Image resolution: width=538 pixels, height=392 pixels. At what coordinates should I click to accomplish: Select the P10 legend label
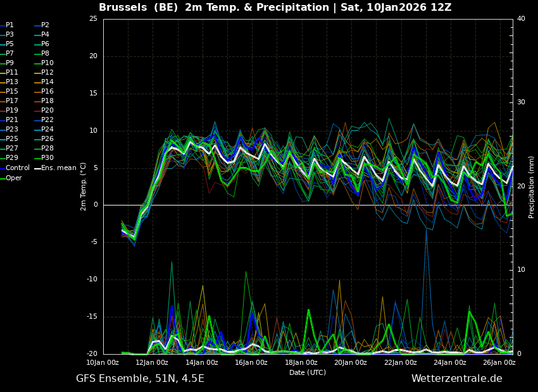[47, 63]
